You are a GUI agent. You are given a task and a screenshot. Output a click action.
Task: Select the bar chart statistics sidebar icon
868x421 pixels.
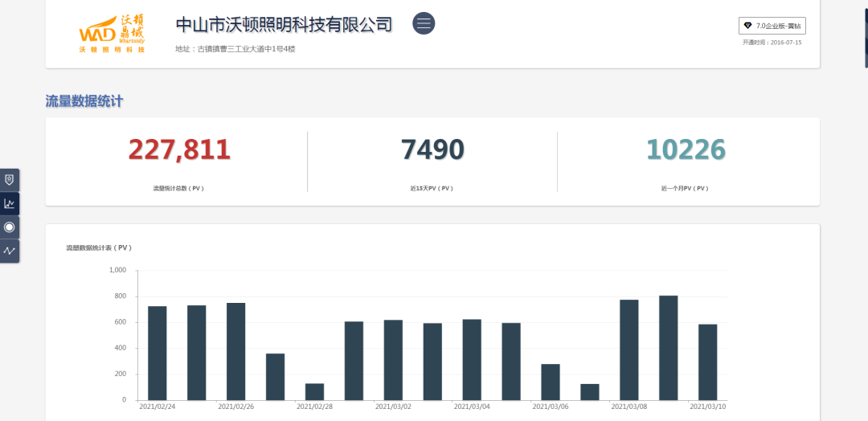tap(10, 203)
